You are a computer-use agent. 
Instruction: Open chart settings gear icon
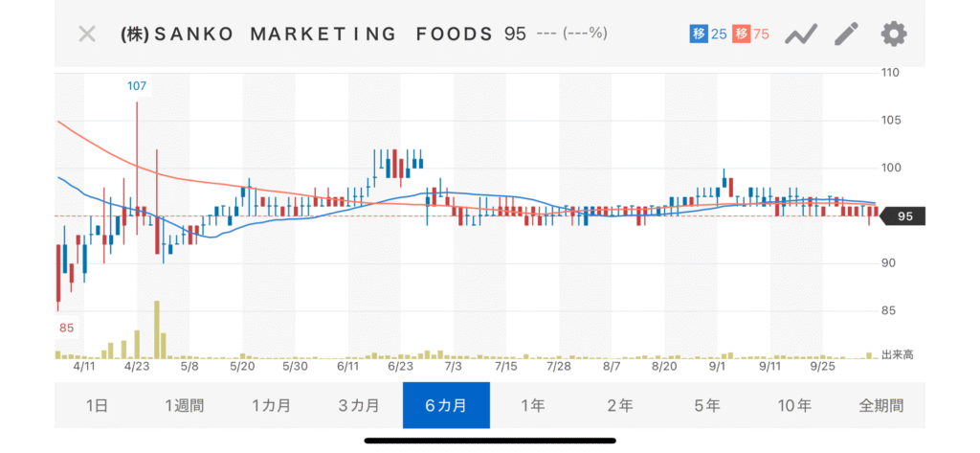pyautogui.click(x=893, y=34)
